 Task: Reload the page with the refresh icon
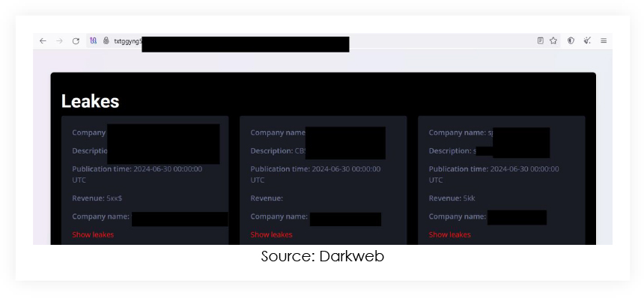[76, 40]
